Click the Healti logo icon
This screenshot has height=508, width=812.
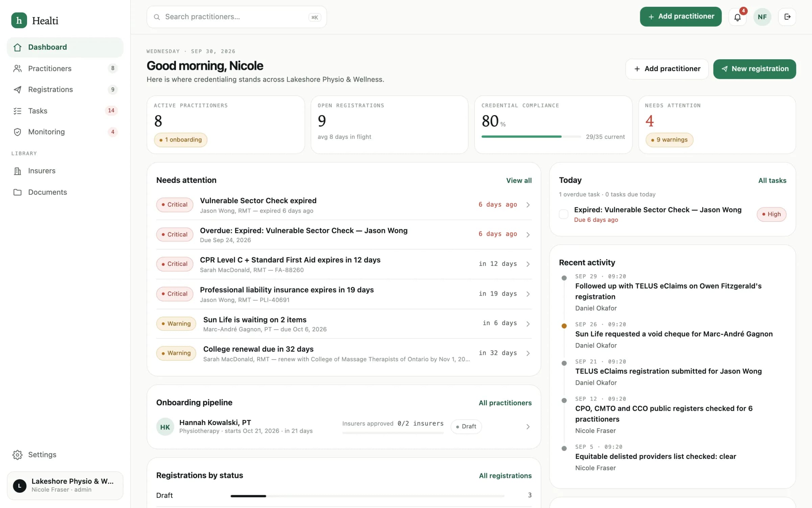[19, 20]
